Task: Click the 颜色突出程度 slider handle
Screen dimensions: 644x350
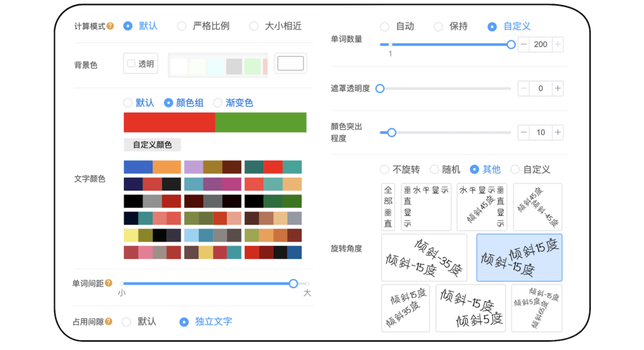Action: [392, 133]
